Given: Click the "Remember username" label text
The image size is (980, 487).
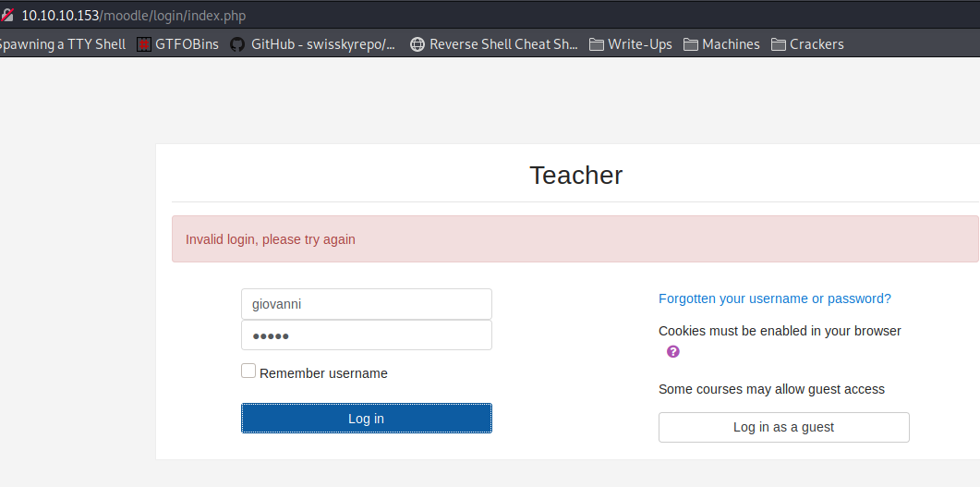Looking at the screenshot, I should pos(323,373).
